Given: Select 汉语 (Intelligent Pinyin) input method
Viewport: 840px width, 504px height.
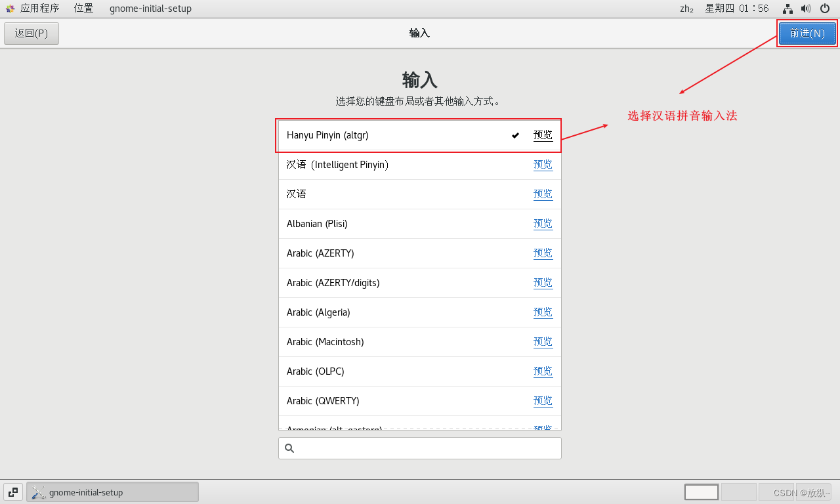Looking at the screenshot, I should 420,165.
